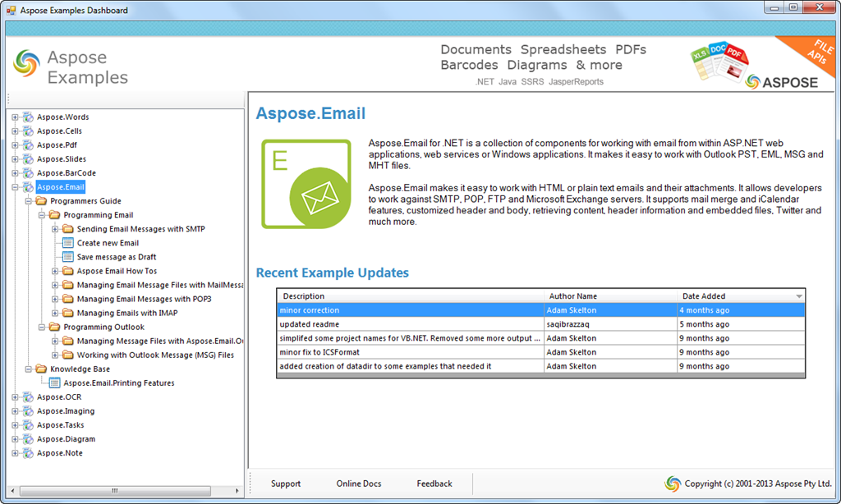841x504 pixels.
Task: Expand the Aspose.Cells tree node
Action: coord(15,131)
